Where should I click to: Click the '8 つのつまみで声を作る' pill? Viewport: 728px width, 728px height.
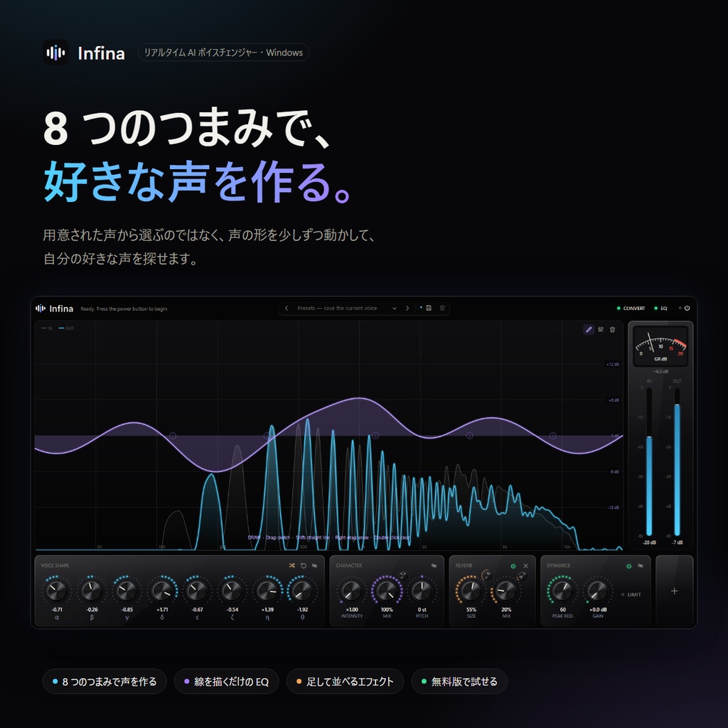[x=105, y=681]
